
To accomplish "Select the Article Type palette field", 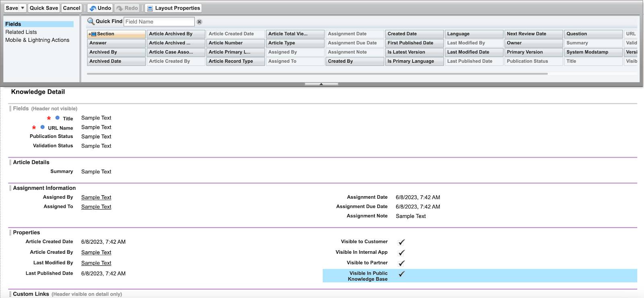I will [295, 43].
